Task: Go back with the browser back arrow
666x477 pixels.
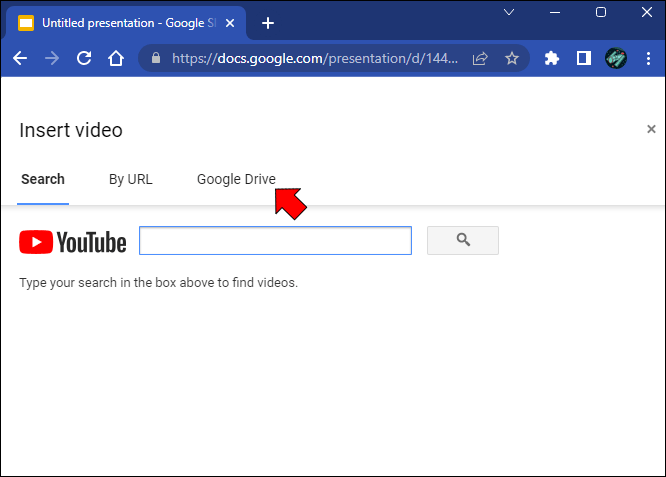Action: click(20, 58)
